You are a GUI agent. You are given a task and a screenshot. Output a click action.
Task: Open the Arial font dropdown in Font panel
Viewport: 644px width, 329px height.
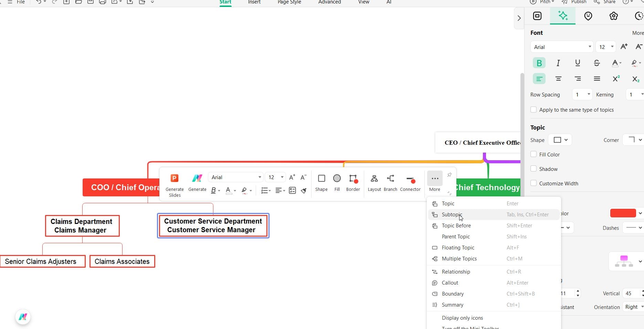pos(562,47)
